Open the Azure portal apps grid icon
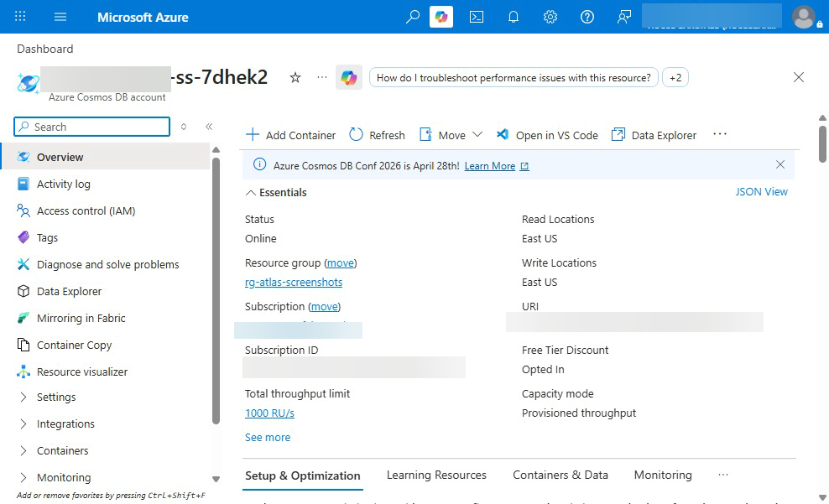The width and height of the screenshot is (829, 504). tap(20, 17)
